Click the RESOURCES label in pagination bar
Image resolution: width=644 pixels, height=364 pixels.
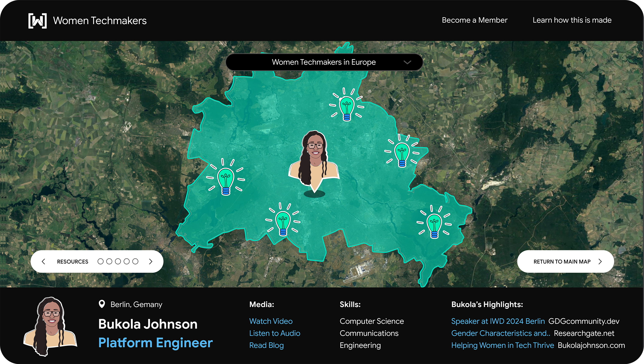pyautogui.click(x=73, y=262)
